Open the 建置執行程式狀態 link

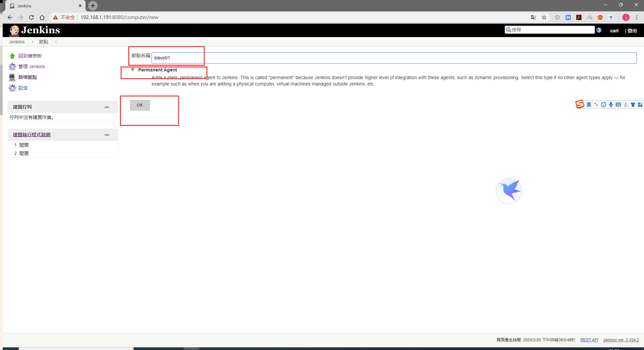click(x=32, y=135)
